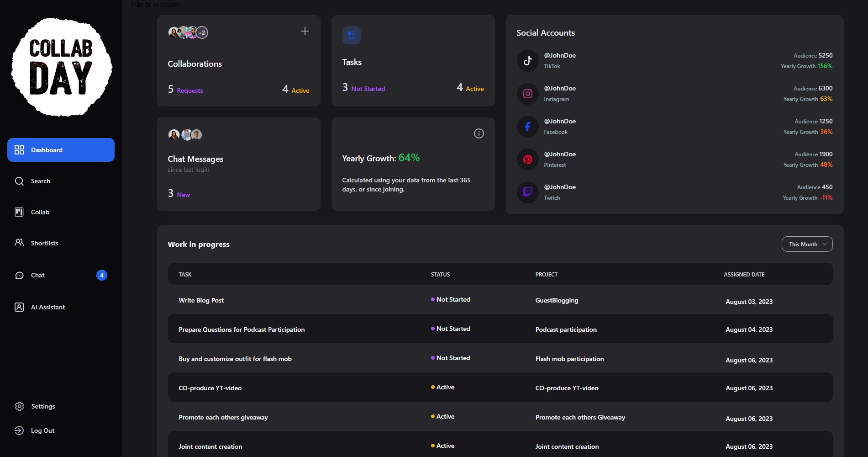Click the plus icon in Collaborations card
Screen dimensions: 868x457
[305, 31]
